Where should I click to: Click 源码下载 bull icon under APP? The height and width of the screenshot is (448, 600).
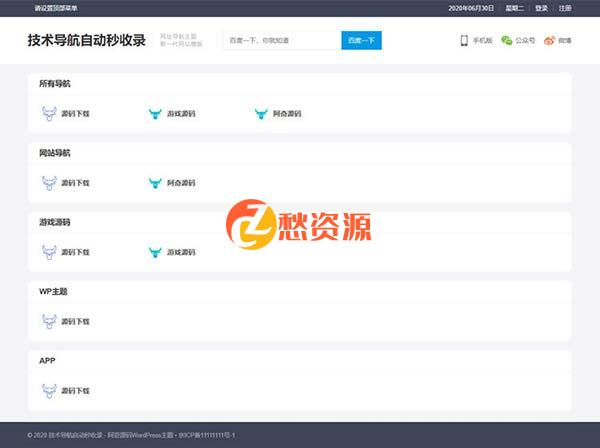point(49,391)
